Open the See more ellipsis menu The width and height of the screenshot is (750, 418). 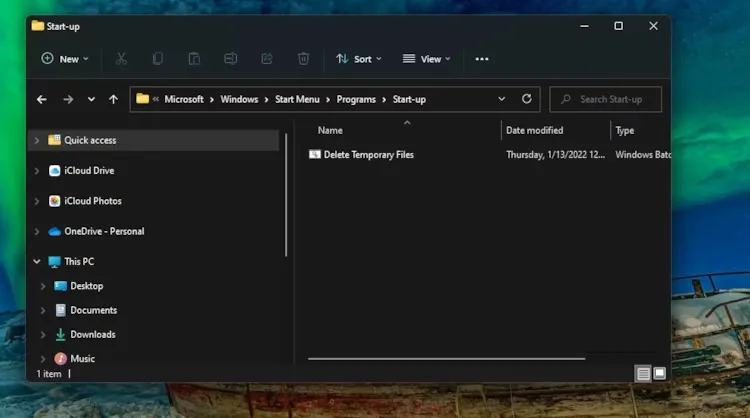[482, 59]
